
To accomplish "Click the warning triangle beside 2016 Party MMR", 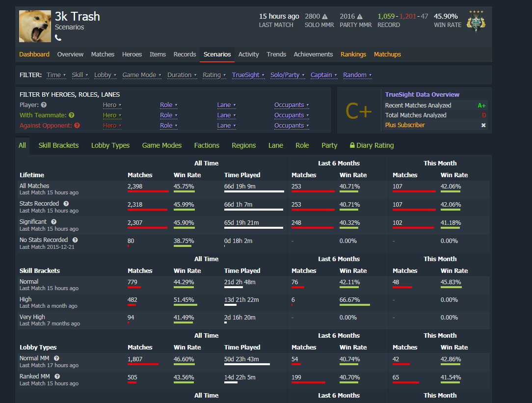I will pyautogui.click(x=360, y=16).
